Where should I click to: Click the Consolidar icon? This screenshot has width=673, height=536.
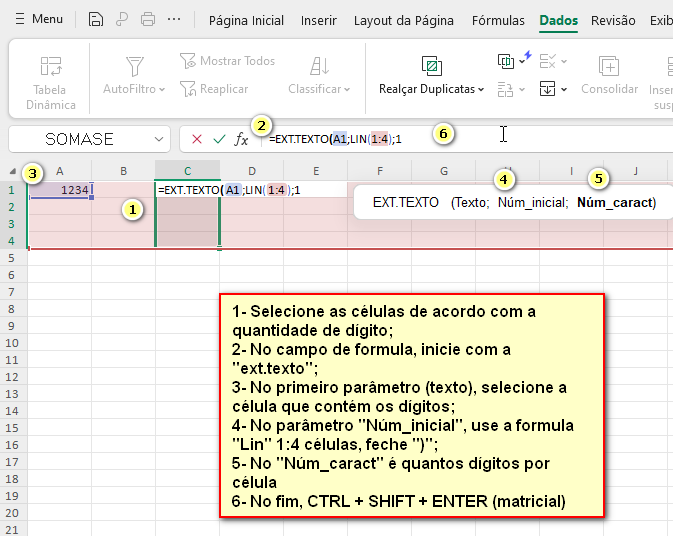point(609,67)
